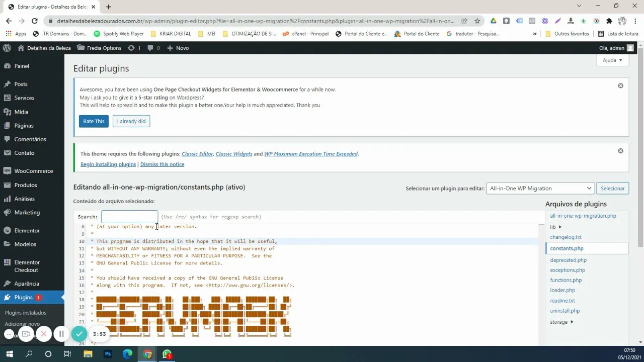
Task: Dismiss the required plugins theme notice
Action: [620, 151]
